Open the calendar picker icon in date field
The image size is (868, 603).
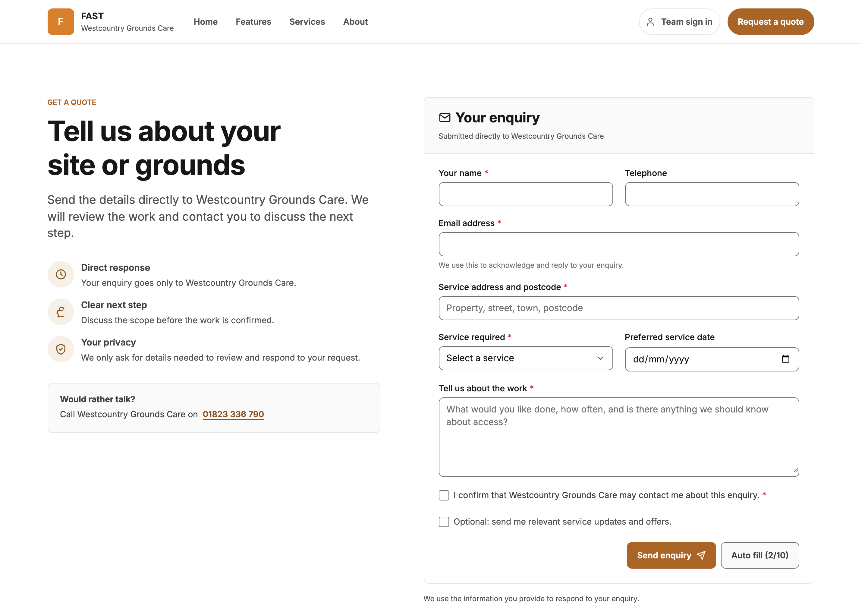click(x=785, y=359)
